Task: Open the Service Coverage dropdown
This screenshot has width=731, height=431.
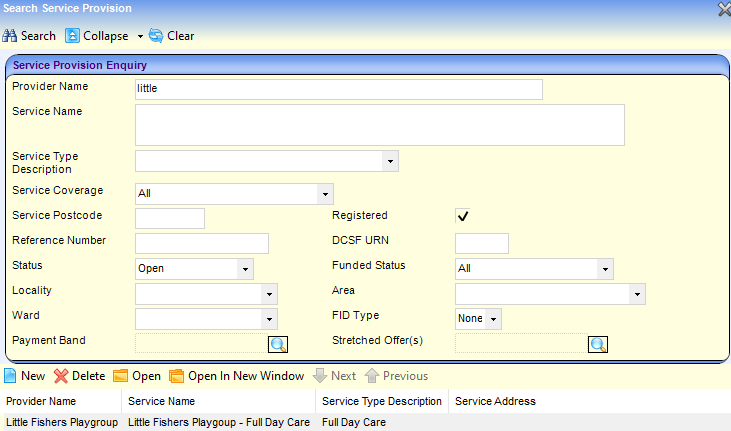Action: [324, 194]
